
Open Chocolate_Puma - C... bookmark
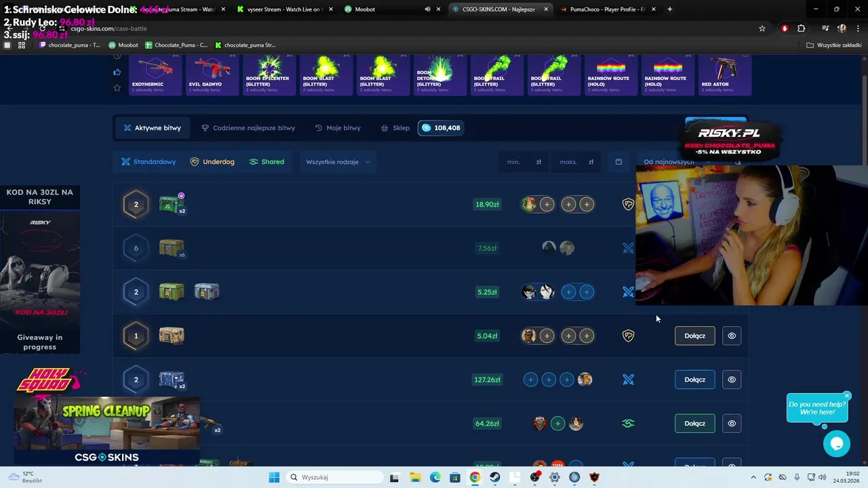point(176,45)
